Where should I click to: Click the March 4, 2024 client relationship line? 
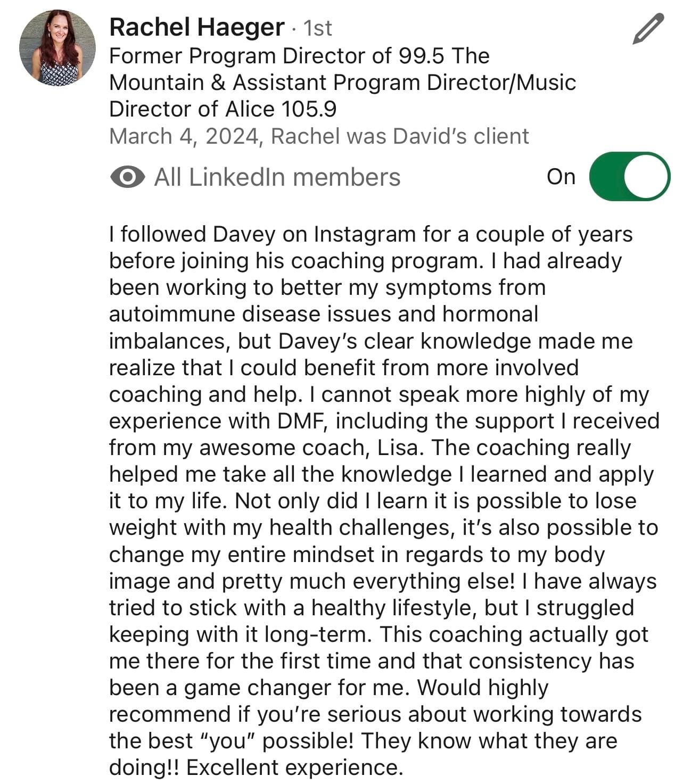pyautogui.click(x=319, y=137)
